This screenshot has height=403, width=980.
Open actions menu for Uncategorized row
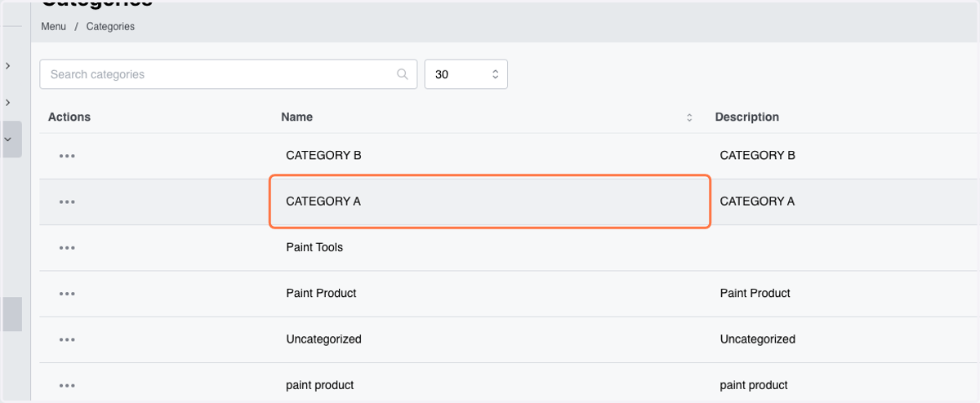tap(67, 339)
